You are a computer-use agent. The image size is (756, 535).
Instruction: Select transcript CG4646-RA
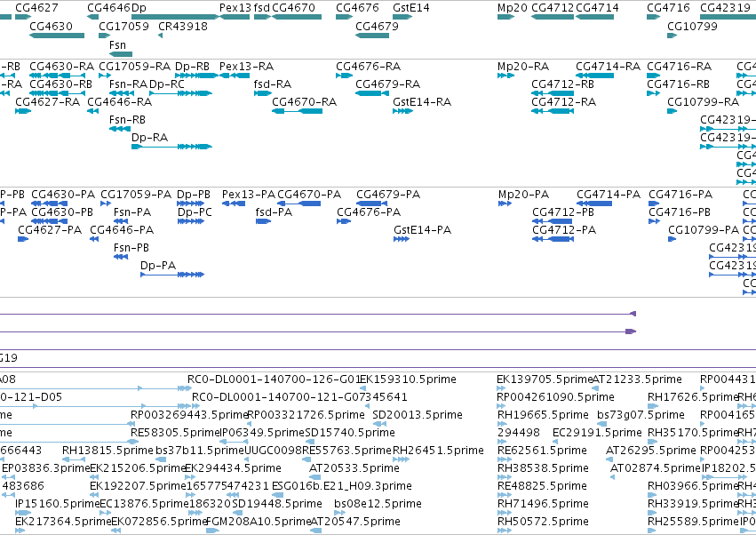point(120,102)
